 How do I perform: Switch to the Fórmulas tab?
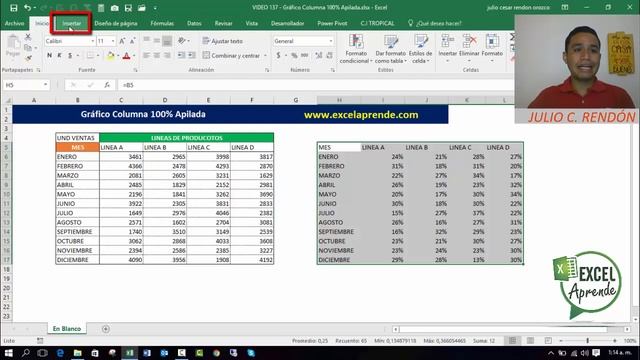(x=162, y=23)
